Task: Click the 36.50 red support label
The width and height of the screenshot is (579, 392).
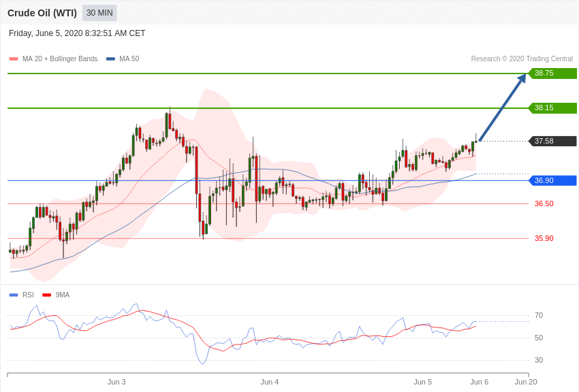Action: pyautogui.click(x=544, y=203)
